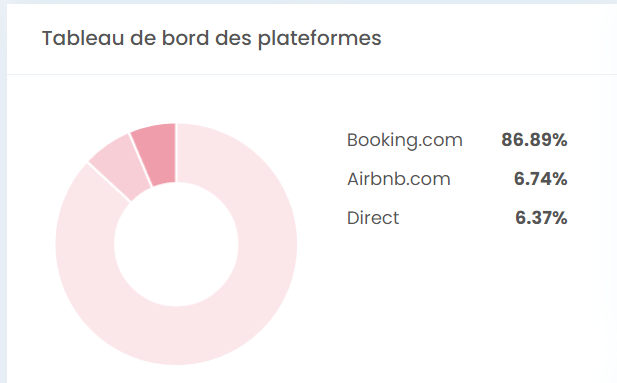Click the Airbnb.com legend label
Screen dimensions: 617x383
pyautogui.click(x=399, y=179)
